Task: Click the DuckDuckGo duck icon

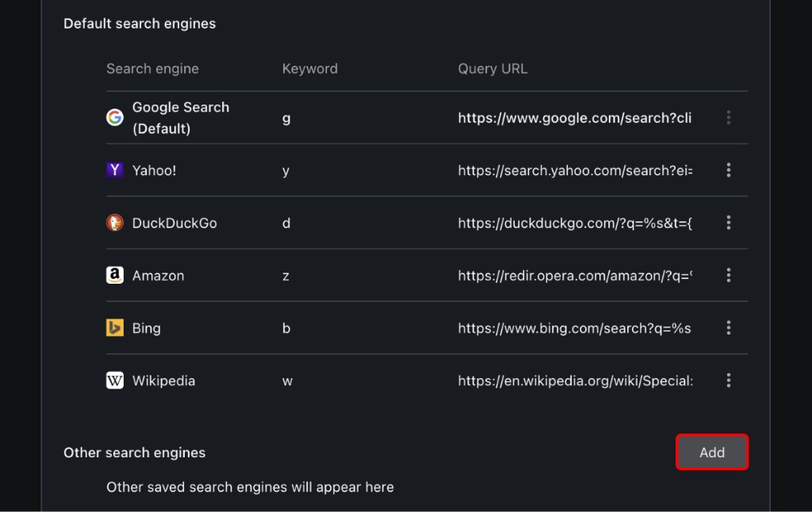Action: (x=115, y=223)
